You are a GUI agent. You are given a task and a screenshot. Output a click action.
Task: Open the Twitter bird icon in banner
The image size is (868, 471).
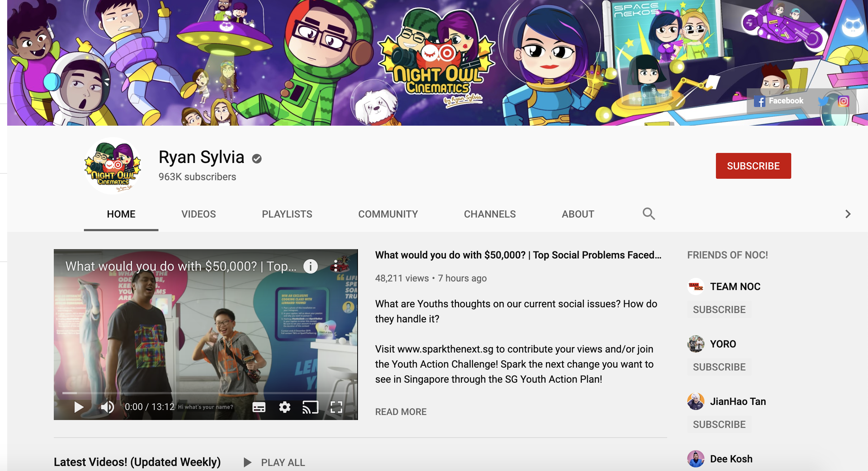(824, 101)
